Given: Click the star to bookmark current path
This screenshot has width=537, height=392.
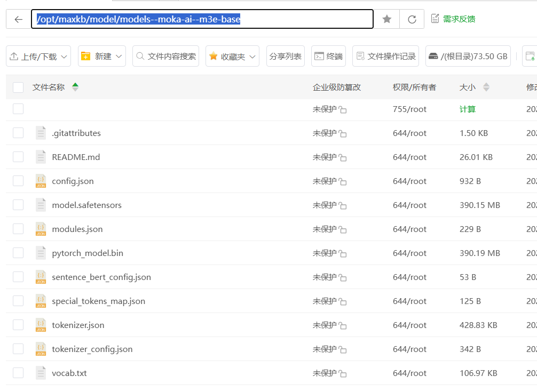Looking at the screenshot, I should click(386, 19).
